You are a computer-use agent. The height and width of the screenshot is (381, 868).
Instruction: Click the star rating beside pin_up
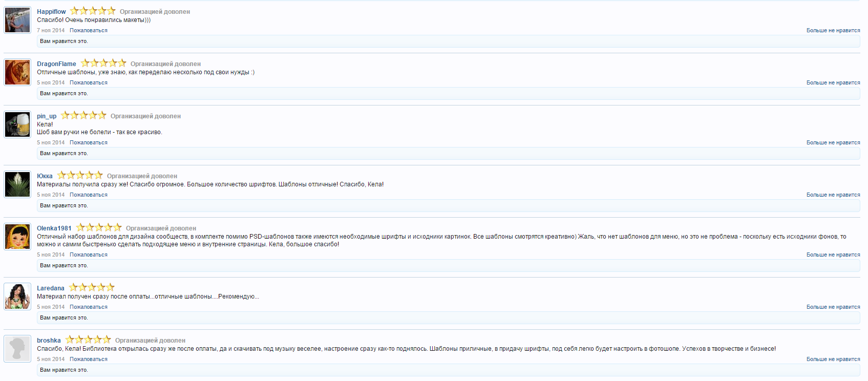83,115
